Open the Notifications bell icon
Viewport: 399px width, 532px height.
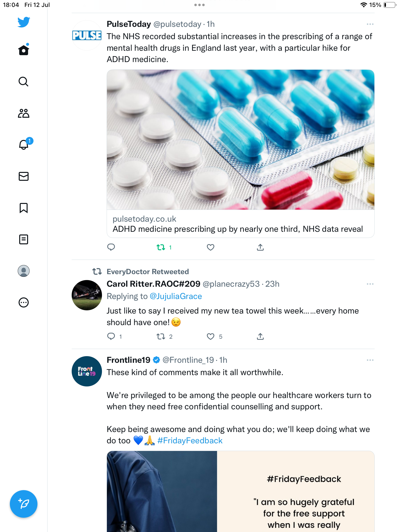[x=24, y=145]
